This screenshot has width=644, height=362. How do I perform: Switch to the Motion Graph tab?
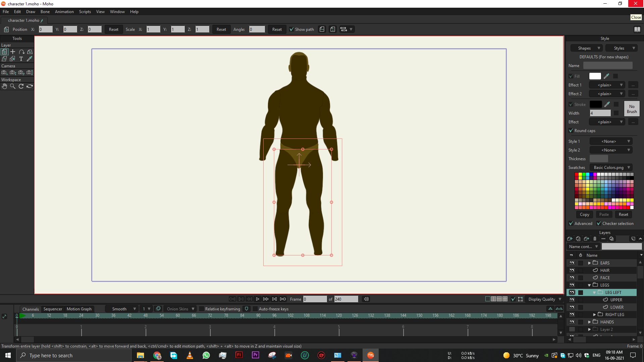click(79, 309)
